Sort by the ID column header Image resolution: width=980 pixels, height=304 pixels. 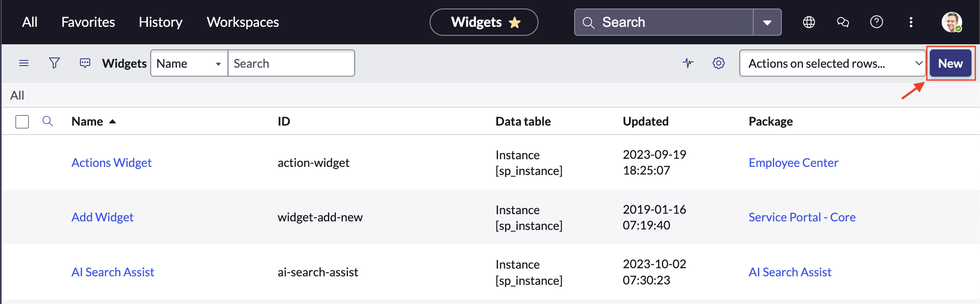click(x=284, y=122)
